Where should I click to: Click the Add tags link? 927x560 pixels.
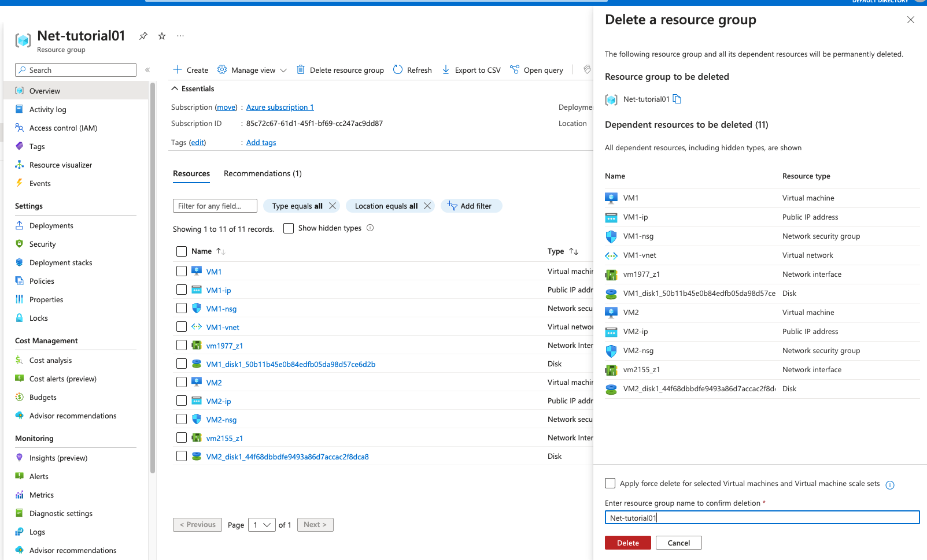(x=261, y=142)
